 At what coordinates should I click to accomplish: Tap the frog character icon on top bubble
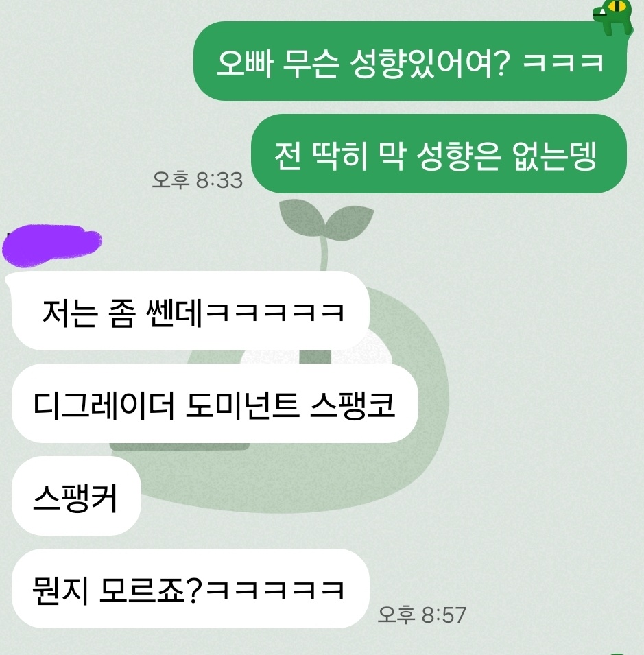(613, 18)
